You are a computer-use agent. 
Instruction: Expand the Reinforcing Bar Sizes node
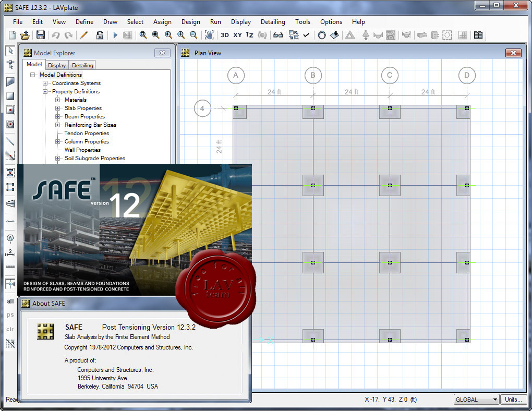click(x=57, y=125)
